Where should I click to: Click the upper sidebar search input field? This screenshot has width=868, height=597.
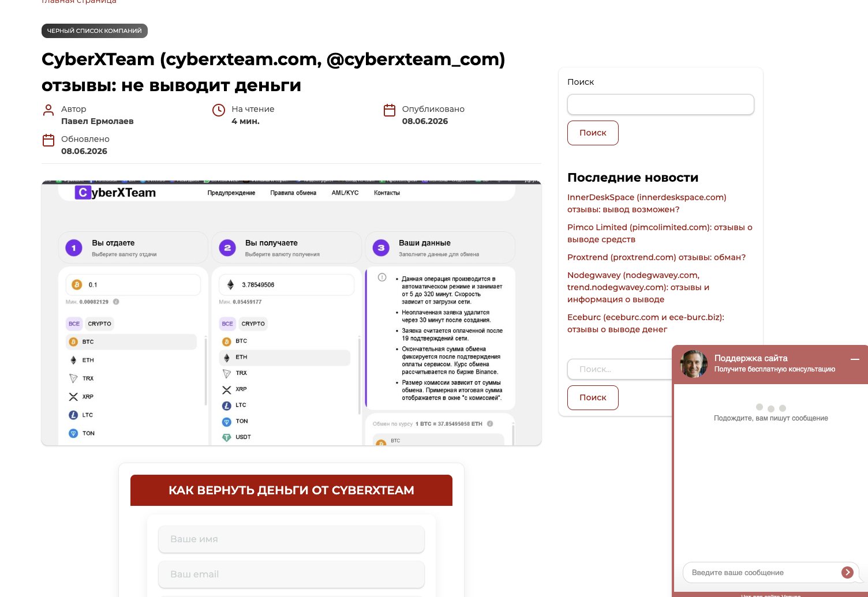(661, 104)
